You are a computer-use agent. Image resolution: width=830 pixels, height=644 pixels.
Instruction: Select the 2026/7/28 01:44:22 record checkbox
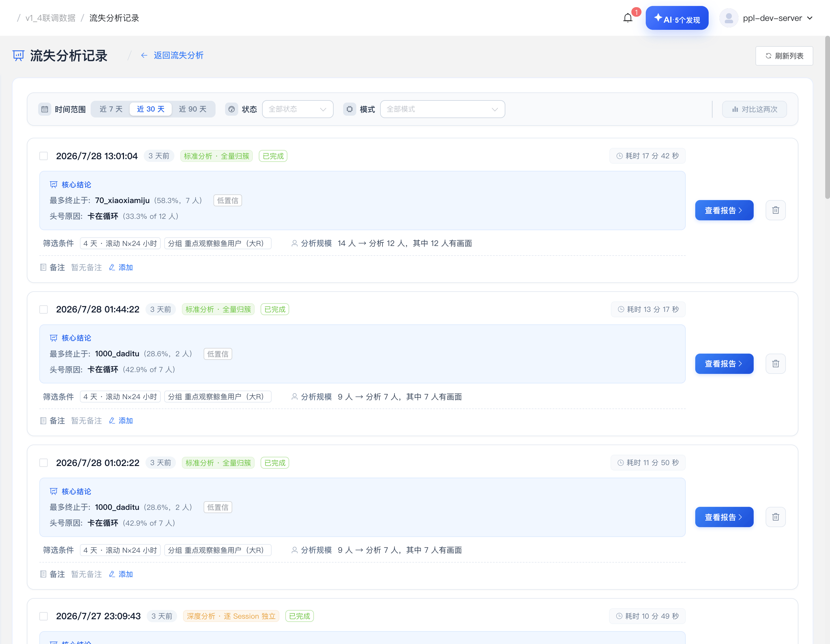click(x=44, y=309)
